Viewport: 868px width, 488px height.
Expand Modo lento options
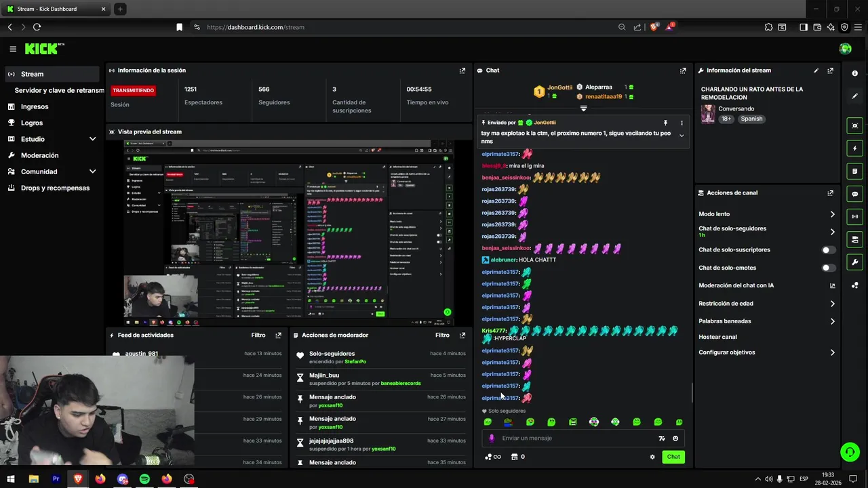click(833, 214)
